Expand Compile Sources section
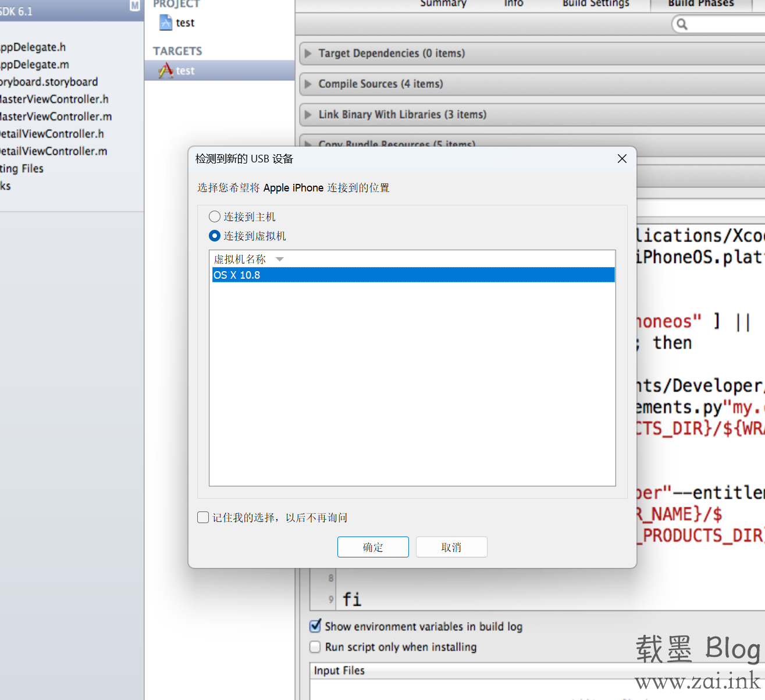 coord(308,84)
